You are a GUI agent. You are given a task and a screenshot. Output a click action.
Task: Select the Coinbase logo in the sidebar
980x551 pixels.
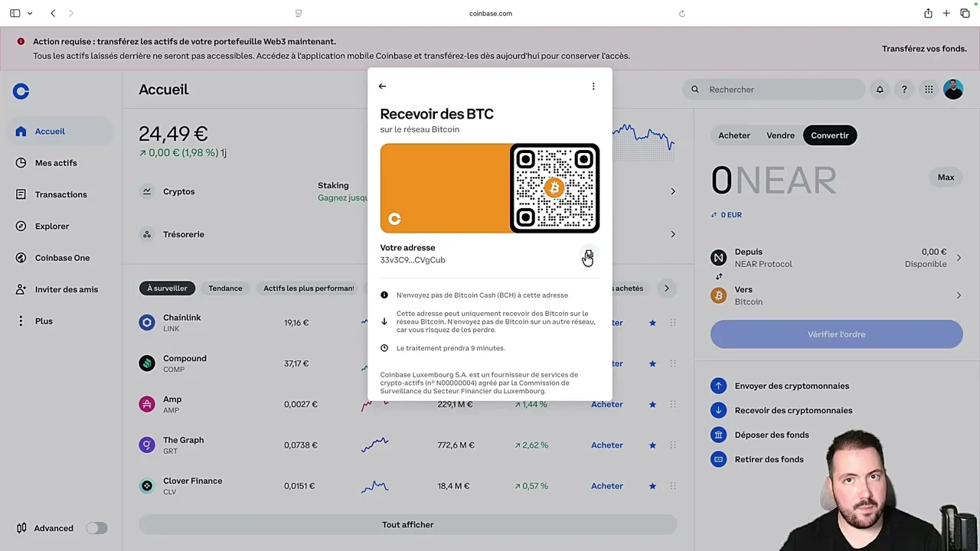21,91
